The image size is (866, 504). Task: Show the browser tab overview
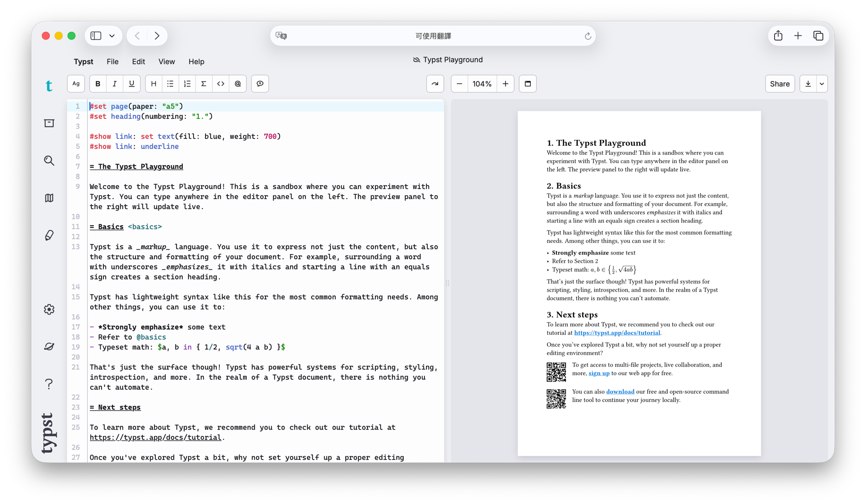point(818,36)
